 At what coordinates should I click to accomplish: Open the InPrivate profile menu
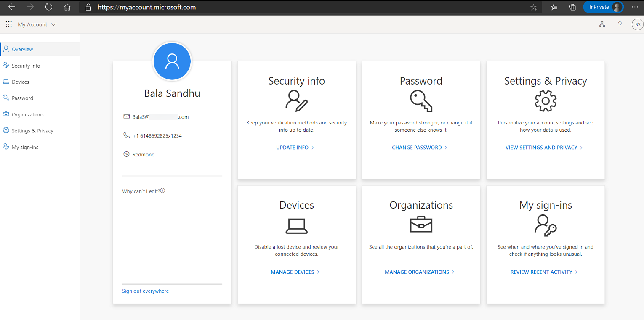coord(603,7)
